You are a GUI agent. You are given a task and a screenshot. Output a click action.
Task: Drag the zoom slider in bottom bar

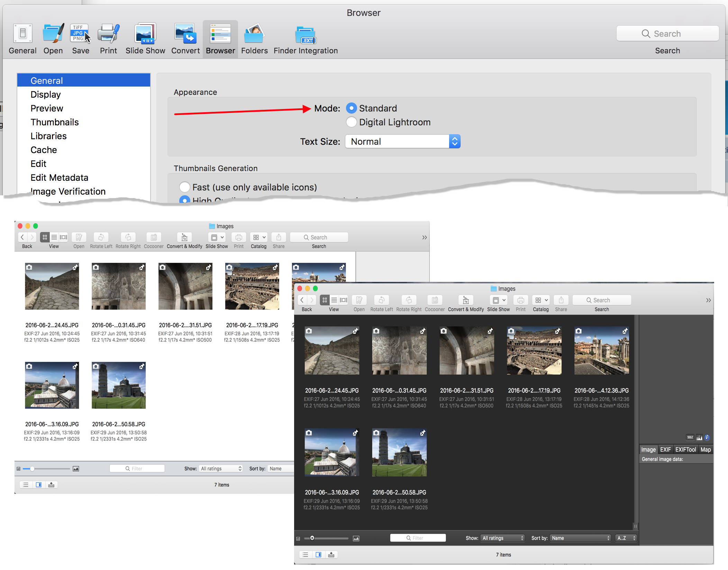(33, 468)
